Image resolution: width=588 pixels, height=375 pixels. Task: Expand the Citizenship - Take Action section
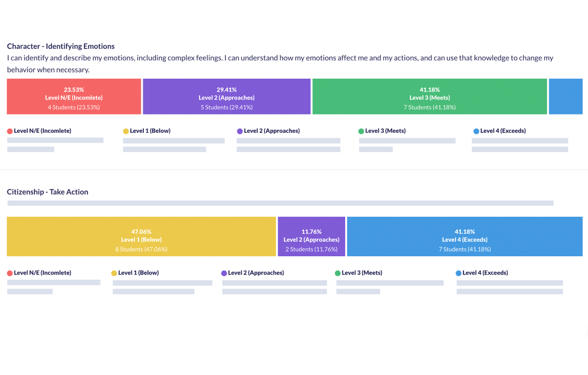(47, 192)
